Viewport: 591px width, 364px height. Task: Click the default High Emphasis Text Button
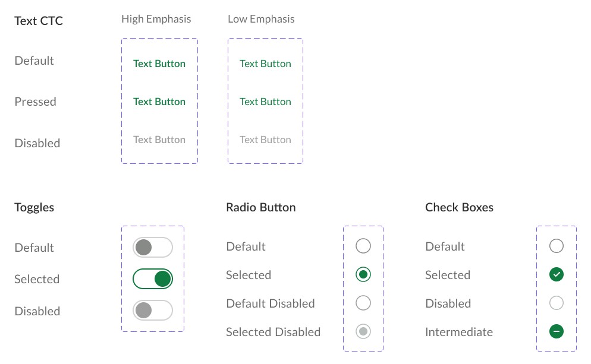(x=159, y=64)
